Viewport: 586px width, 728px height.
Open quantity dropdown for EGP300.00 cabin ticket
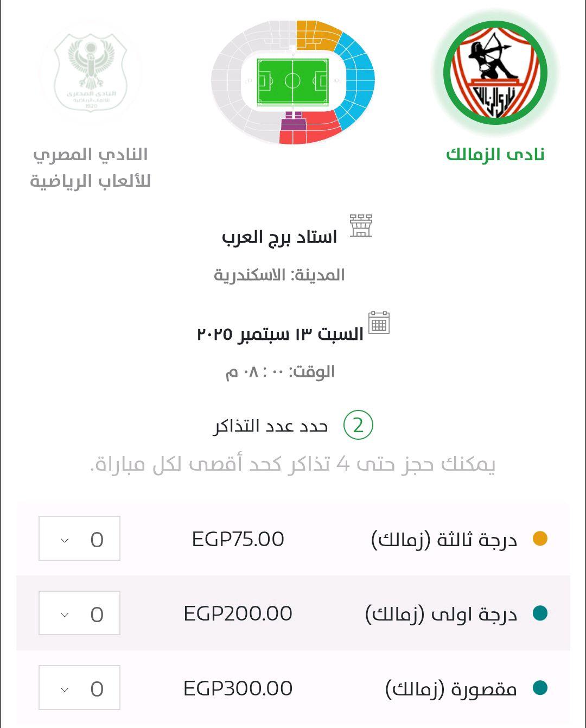79,687
